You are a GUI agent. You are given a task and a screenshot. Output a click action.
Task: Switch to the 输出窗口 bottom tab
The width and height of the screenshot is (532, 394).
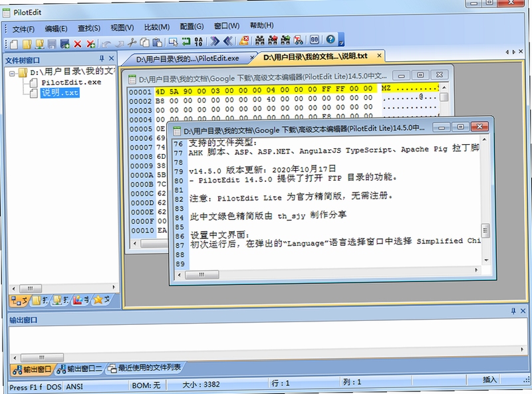32,369
